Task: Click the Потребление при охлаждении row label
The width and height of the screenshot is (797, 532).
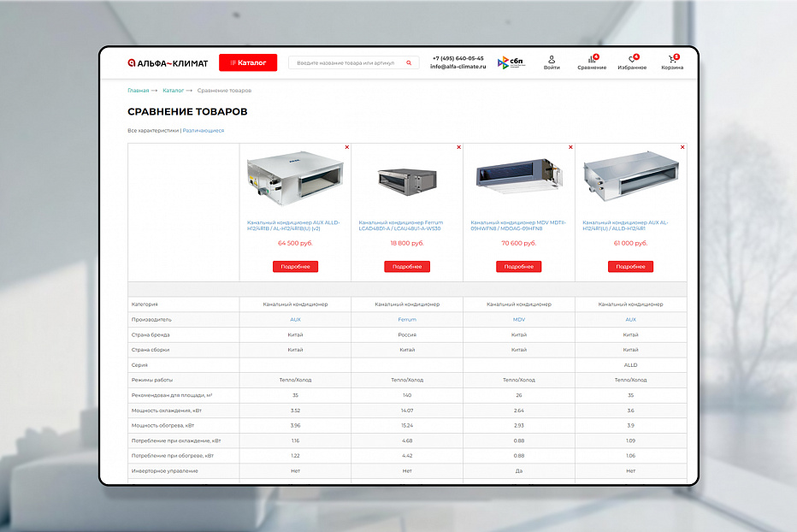Action: [176, 440]
